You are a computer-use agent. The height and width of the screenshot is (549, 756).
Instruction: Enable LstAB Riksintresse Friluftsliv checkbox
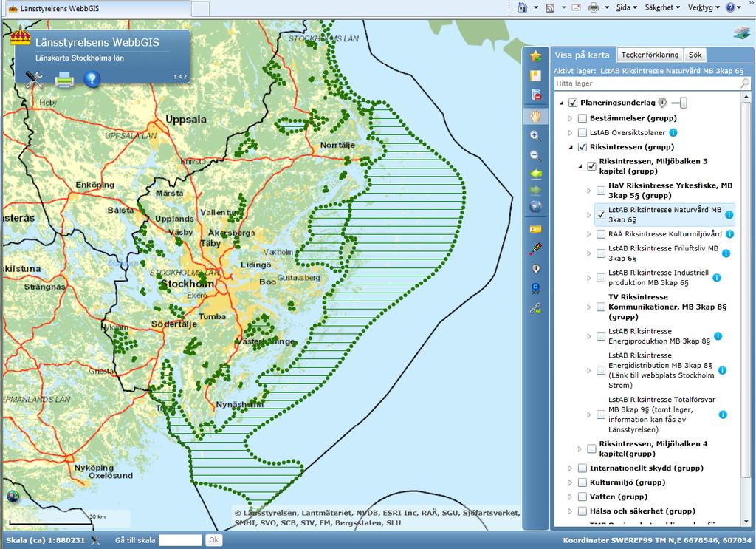[x=601, y=253]
